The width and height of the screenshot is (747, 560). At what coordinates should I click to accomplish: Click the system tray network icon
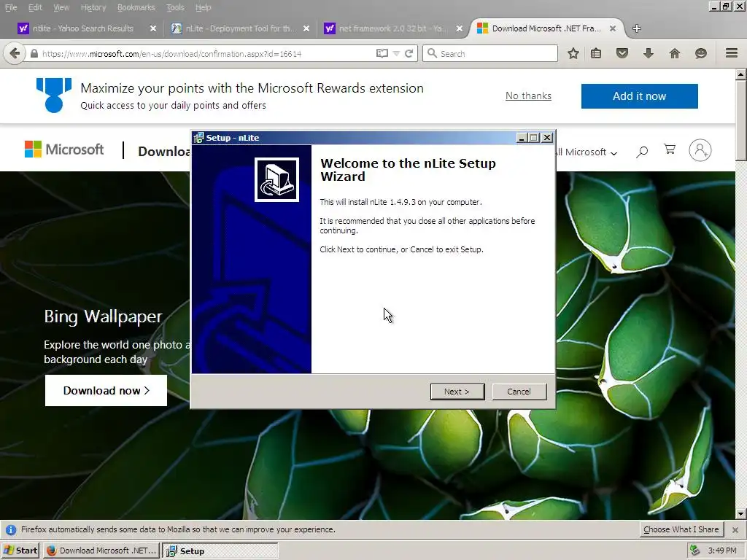coord(695,551)
